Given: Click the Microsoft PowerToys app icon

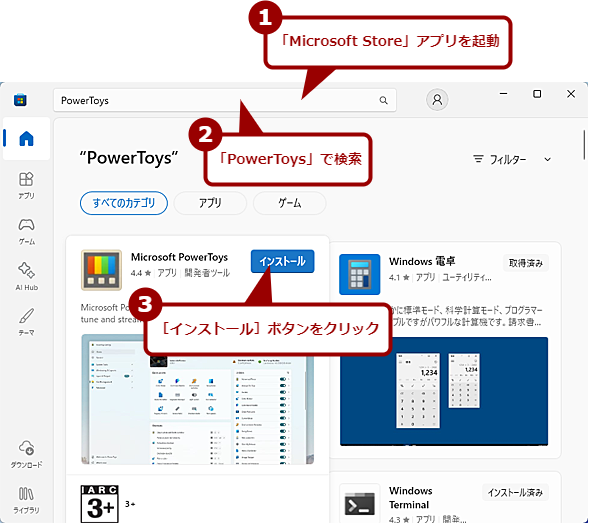Looking at the screenshot, I should pyautogui.click(x=101, y=270).
